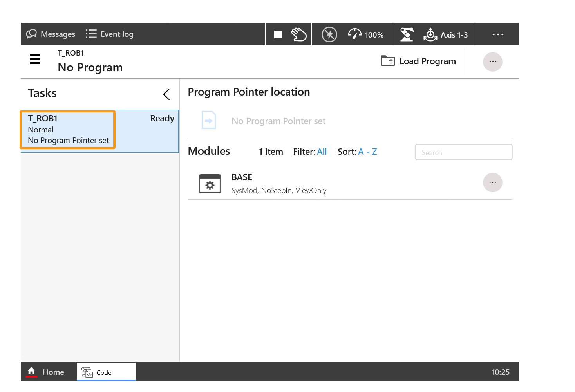
Task: Collapse the Tasks panel with the chevron
Action: tap(166, 94)
